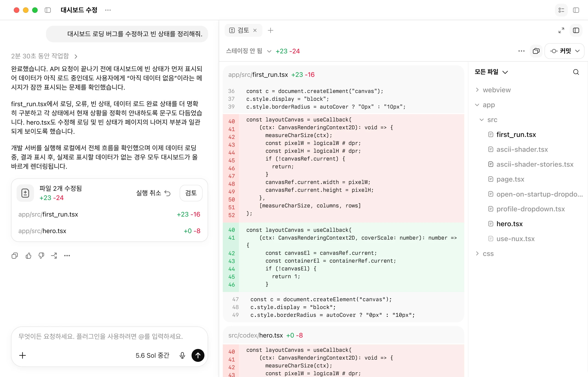Click the app/src/first_run.tsx diff header
The image size is (588, 377).
(x=343, y=75)
